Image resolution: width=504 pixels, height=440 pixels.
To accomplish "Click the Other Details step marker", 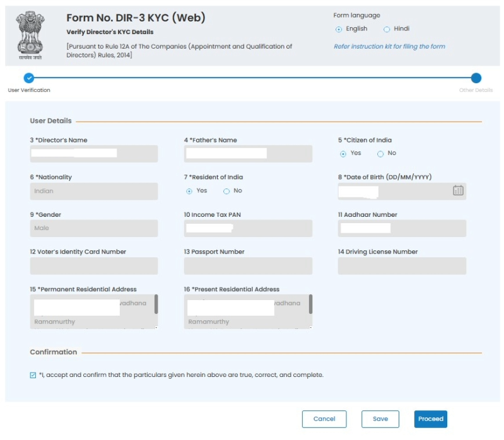I will point(476,78).
